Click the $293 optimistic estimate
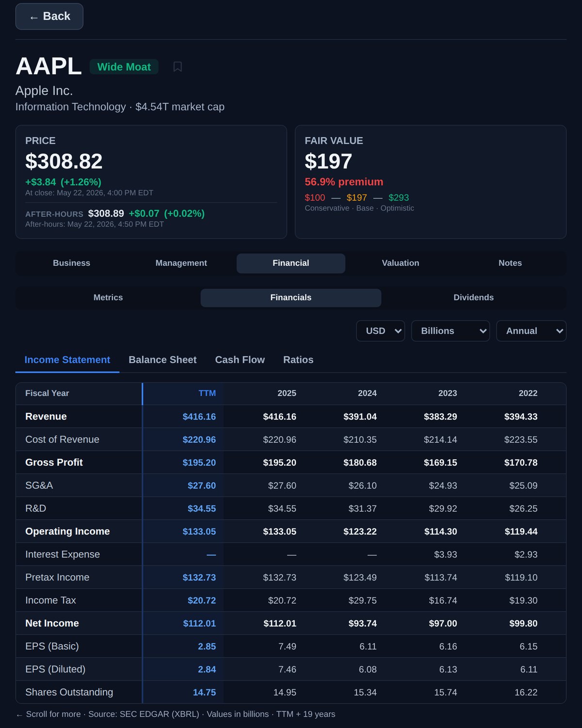The width and height of the screenshot is (582, 728). [x=399, y=197]
